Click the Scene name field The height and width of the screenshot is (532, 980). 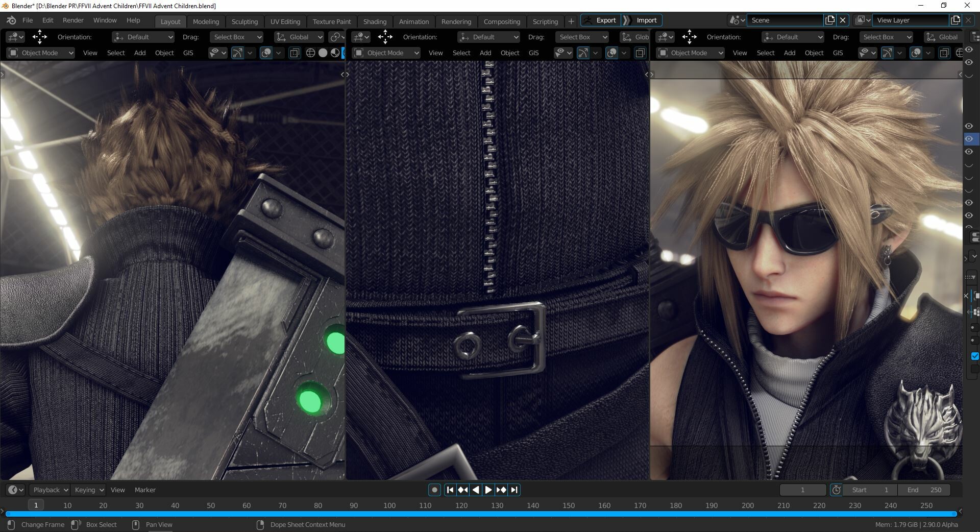coord(785,20)
